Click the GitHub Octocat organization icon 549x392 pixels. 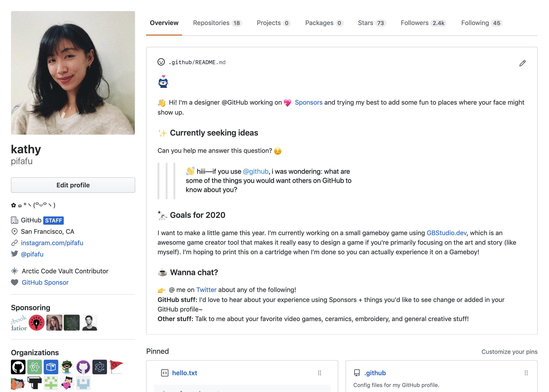(x=18, y=367)
